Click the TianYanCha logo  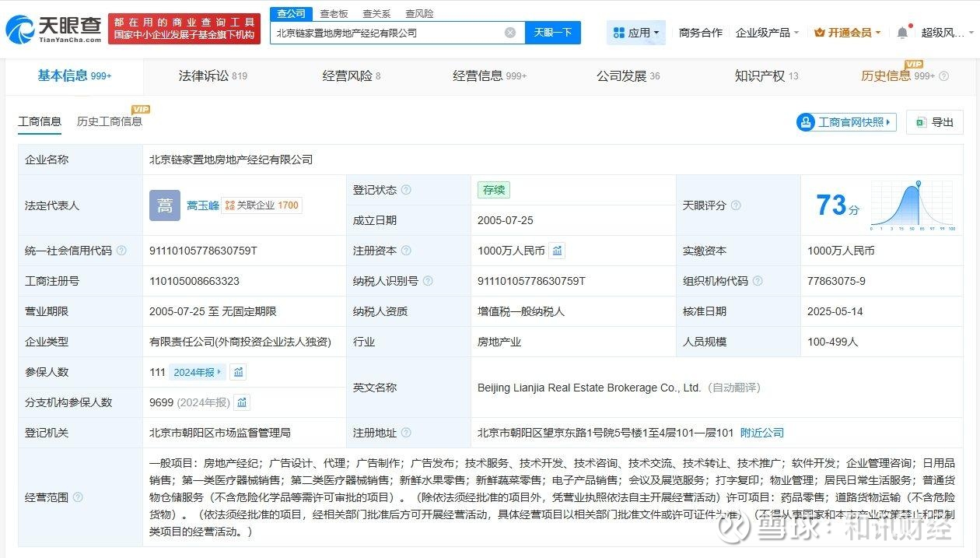tap(54, 30)
